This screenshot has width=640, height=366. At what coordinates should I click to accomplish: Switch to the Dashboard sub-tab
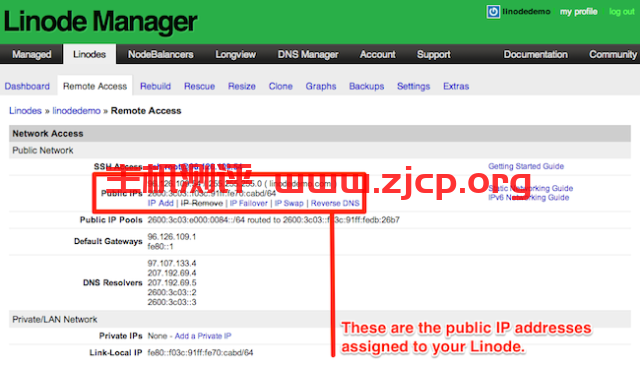[27, 86]
